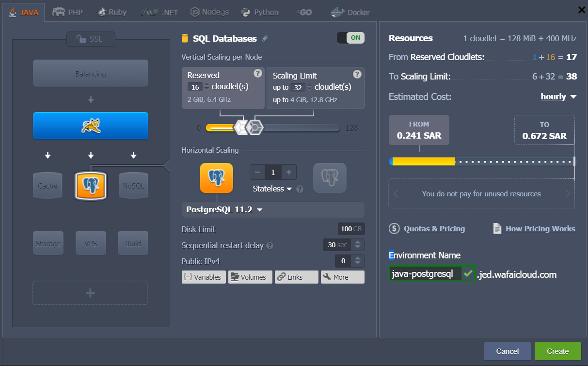This screenshot has width=588, height=366.
Task: Select the GO language tab
Action: [x=303, y=12]
